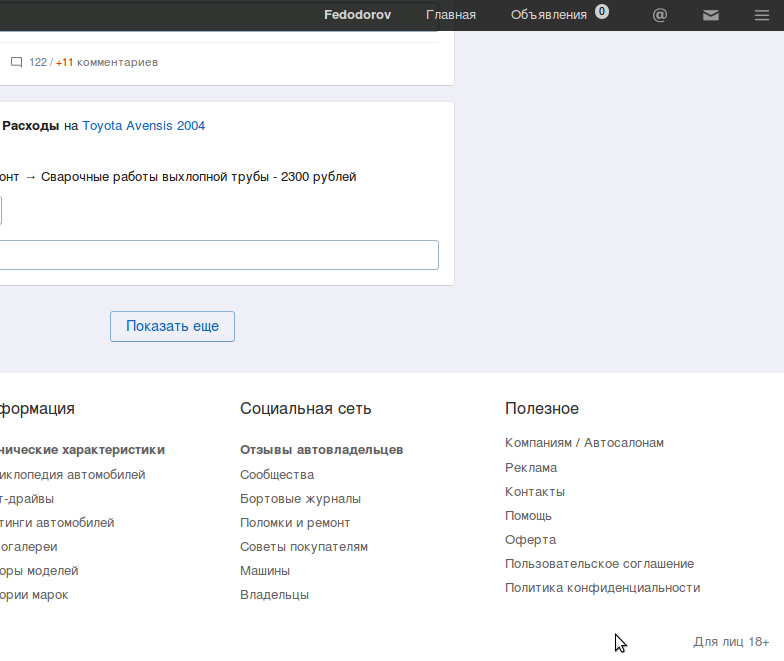This screenshot has height=661, width=784.
Task: Go to Главная in top bar
Action: [x=450, y=15]
